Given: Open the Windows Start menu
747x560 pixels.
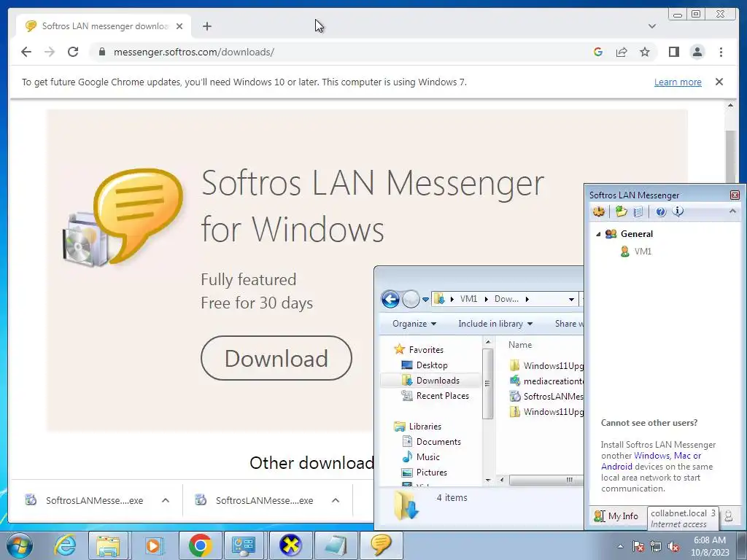Looking at the screenshot, I should 20,545.
